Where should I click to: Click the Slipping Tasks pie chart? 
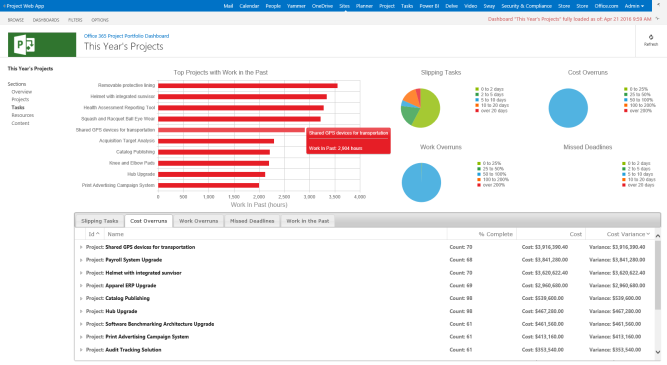coord(420,108)
